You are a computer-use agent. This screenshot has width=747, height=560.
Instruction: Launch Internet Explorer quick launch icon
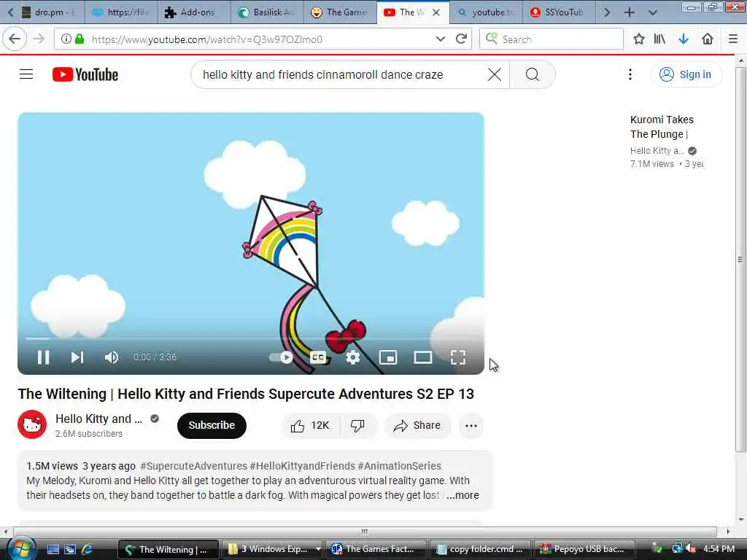click(88, 550)
